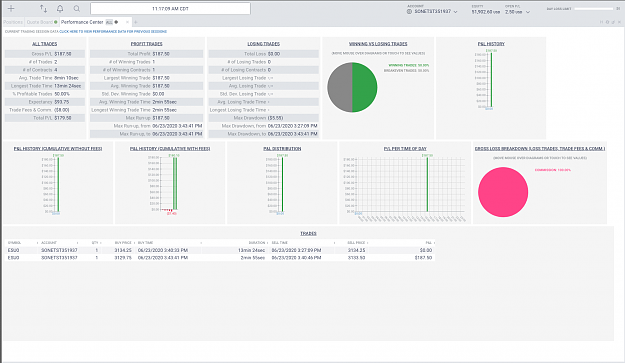Screen dimensions: 625x363
Task: Expand the Open P/L dropdown chevron
Action: click(x=528, y=12)
